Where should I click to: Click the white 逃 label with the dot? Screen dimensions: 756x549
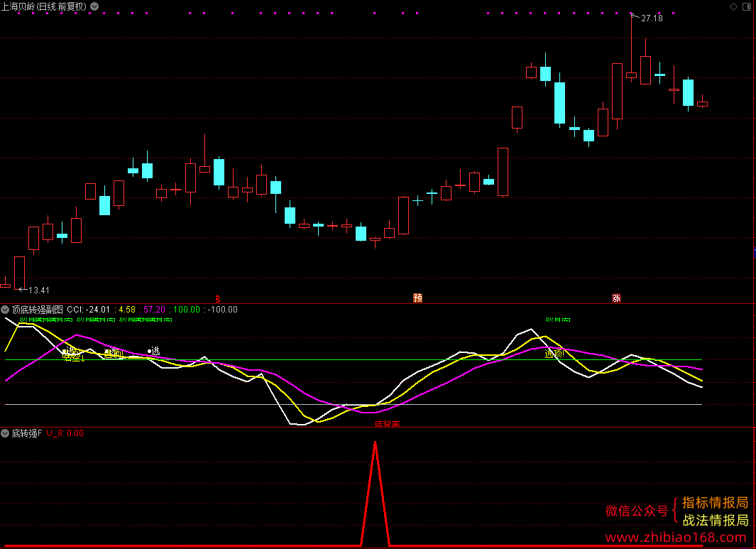tap(154, 352)
